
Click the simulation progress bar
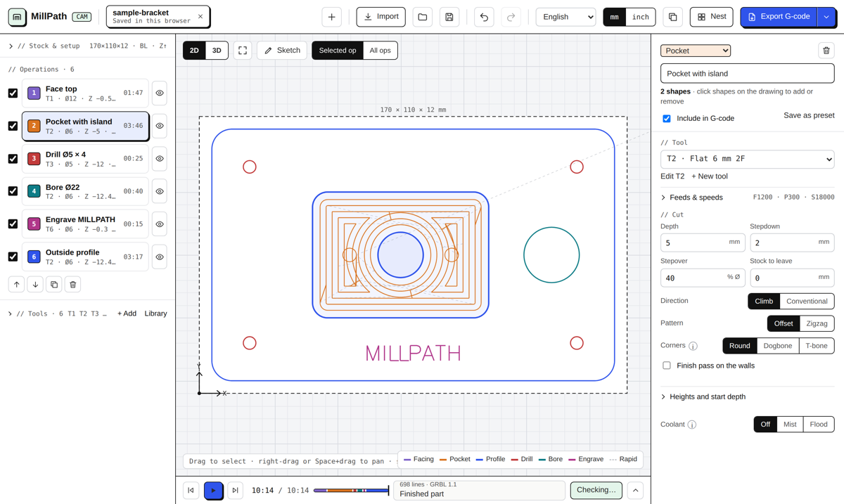click(x=351, y=491)
